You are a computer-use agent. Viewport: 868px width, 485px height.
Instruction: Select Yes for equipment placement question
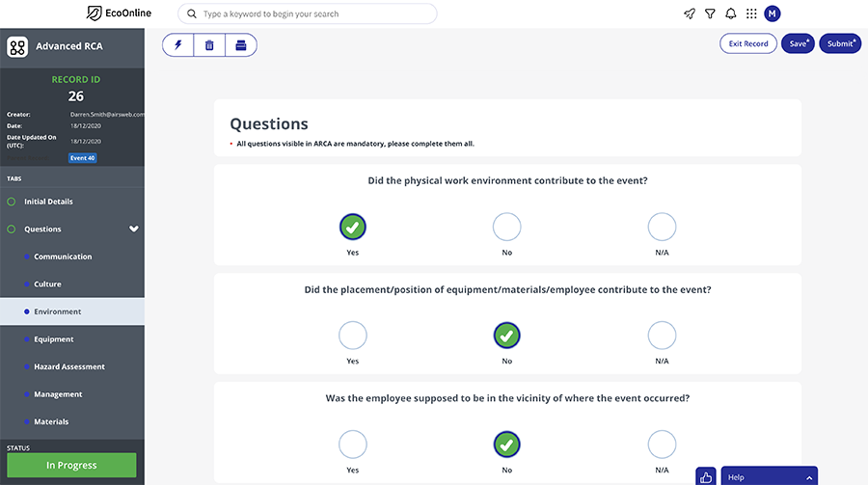[x=353, y=336]
